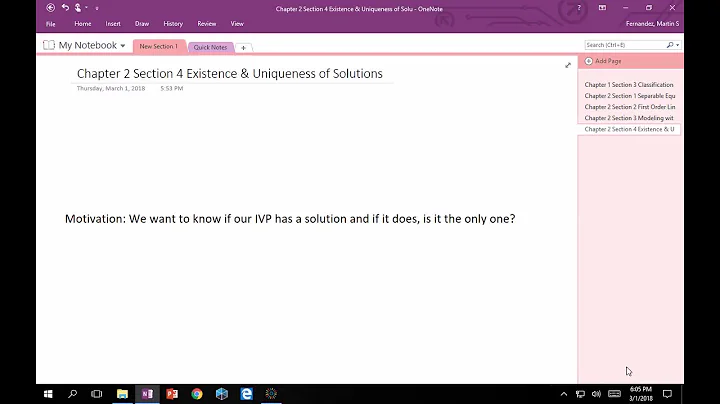Open page Chapter 2 Section 1 Separable Equ
720x404 pixels.
[629, 96]
